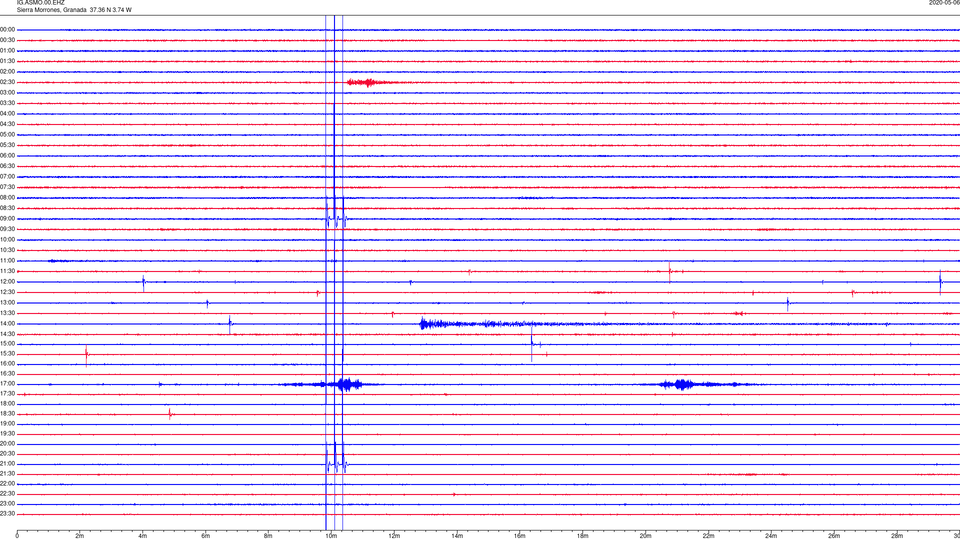Click the station code IG.ASMO.00.EHZ

click(x=40, y=2)
